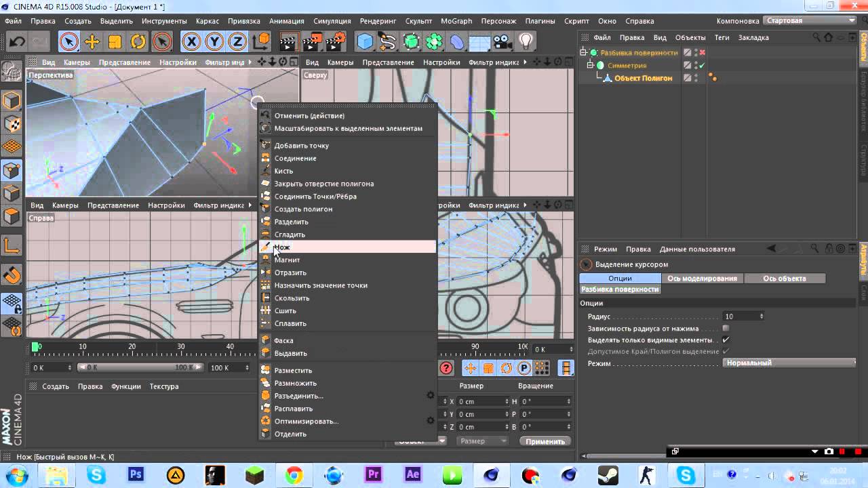Image resolution: width=868 pixels, height=488 pixels.
Task: Open Теги menu in object manager
Action: point(722,37)
